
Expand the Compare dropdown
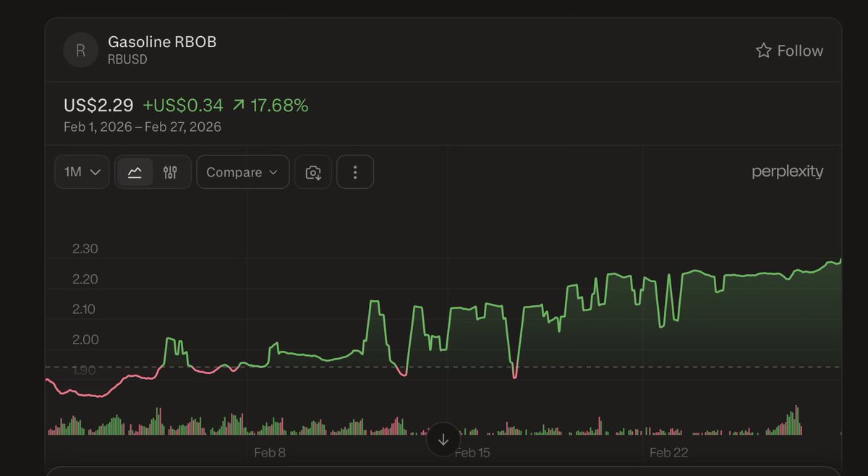click(x=242, y=172)
